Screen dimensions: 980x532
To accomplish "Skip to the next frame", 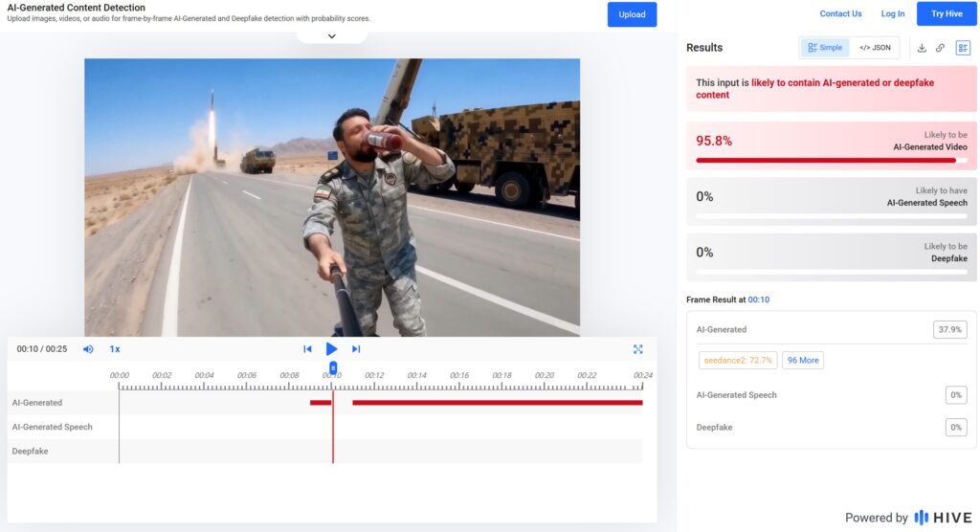I will click(356, 349).
